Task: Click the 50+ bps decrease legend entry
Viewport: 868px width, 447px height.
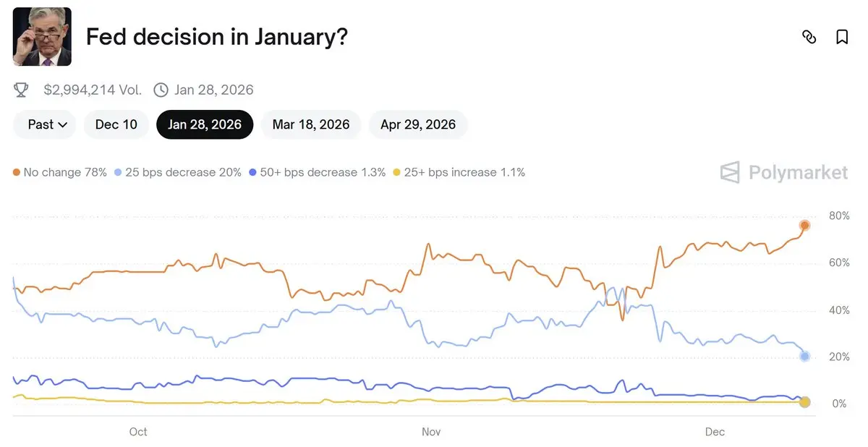Action: (317, 173)
